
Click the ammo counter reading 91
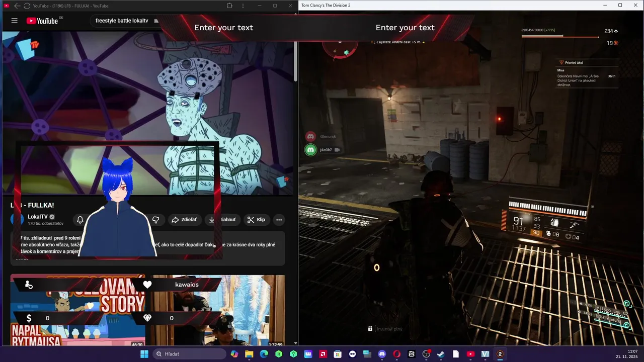click(519, 221)
